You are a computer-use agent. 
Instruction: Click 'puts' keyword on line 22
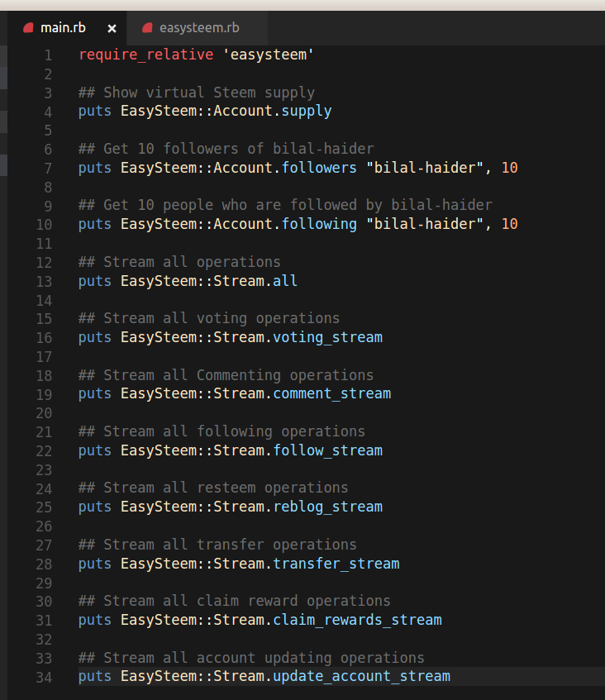click(x=95, y=450)
